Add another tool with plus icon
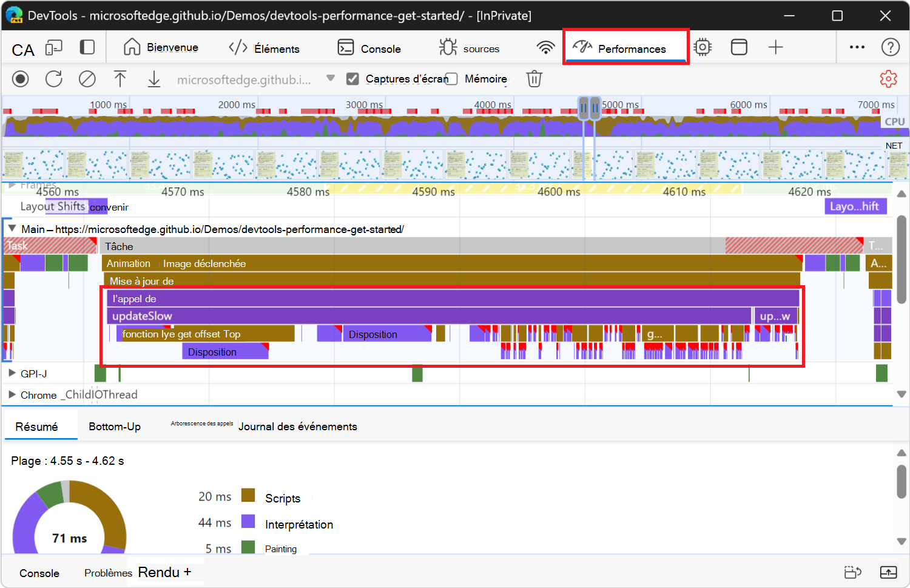This screenshot has width=910, height=588. click(776, 47)
